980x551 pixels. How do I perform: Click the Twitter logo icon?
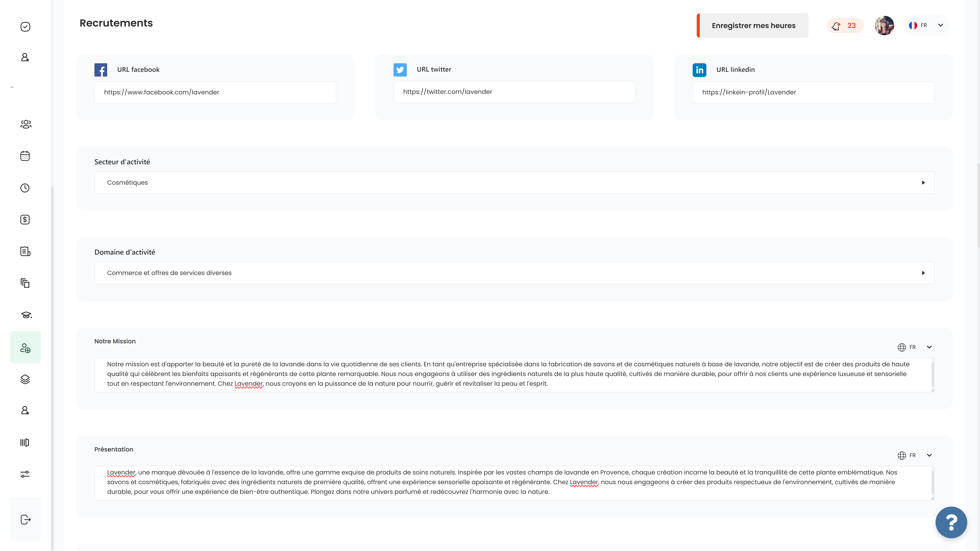pos(400,70)
